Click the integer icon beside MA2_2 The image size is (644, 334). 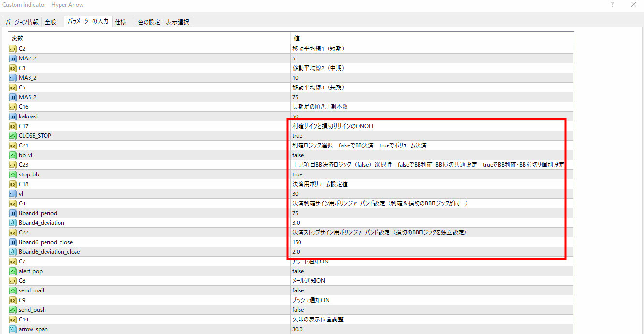click(13, 58)
